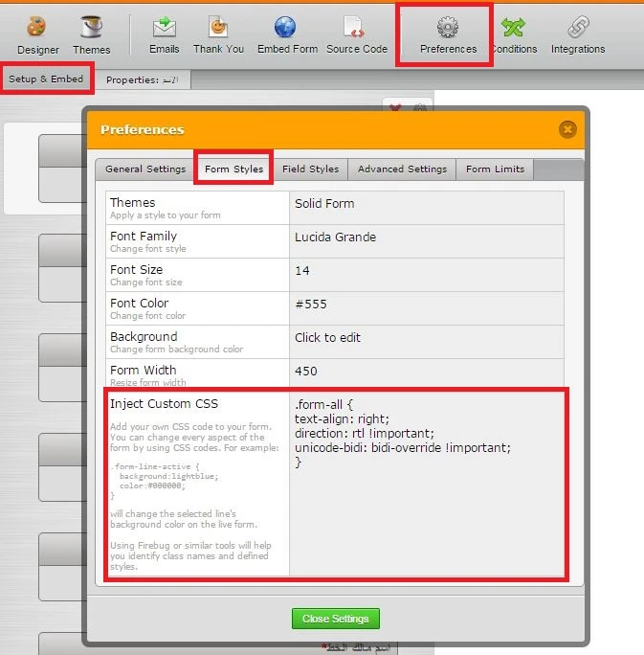
Task: Switch to the Field Styles tab
Action: pyautogui.click(x=310, y=169)
